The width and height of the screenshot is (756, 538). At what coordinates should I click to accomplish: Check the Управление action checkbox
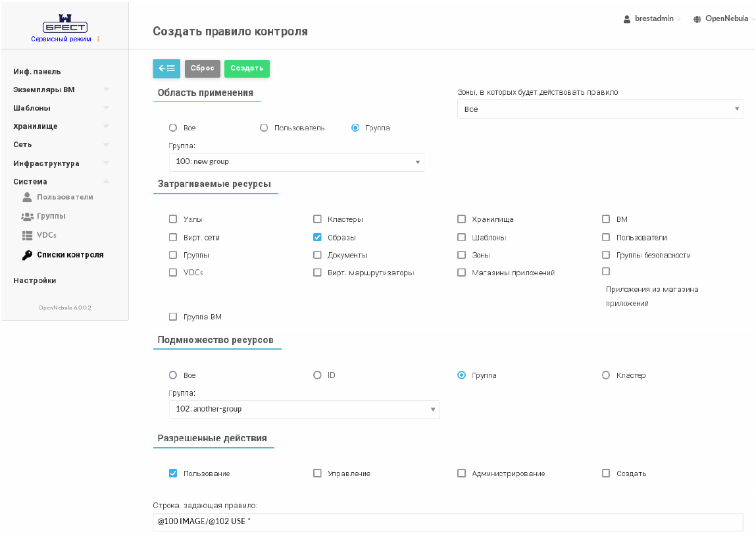(x=317, y=473)
